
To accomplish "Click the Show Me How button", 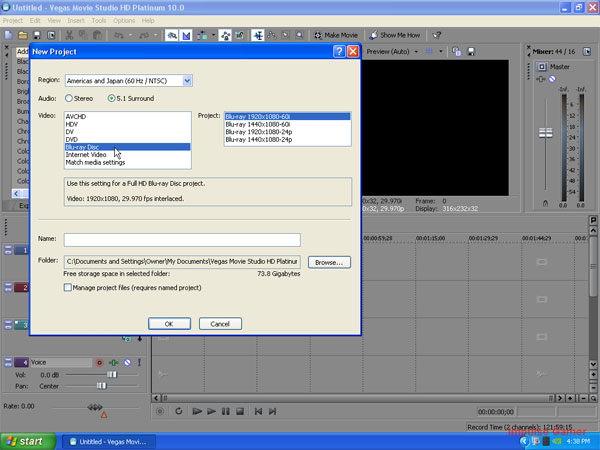I will coord(395,36).
